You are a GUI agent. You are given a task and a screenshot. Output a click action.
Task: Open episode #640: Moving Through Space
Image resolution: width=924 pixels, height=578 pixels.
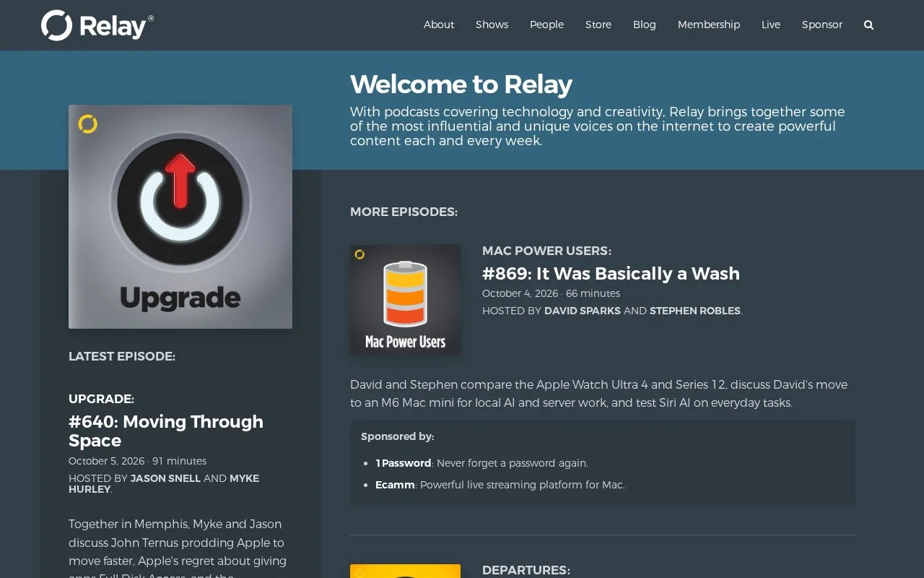[x=166, y=431]
